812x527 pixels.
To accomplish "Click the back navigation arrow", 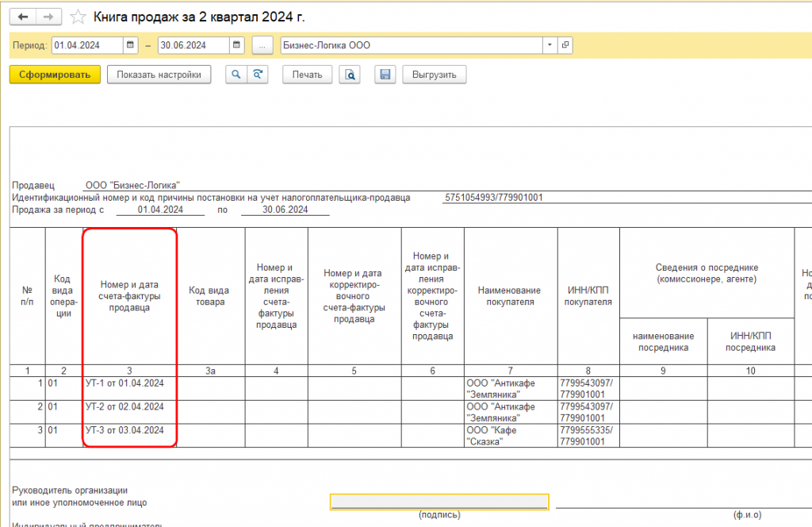I will tap(23, 17).
